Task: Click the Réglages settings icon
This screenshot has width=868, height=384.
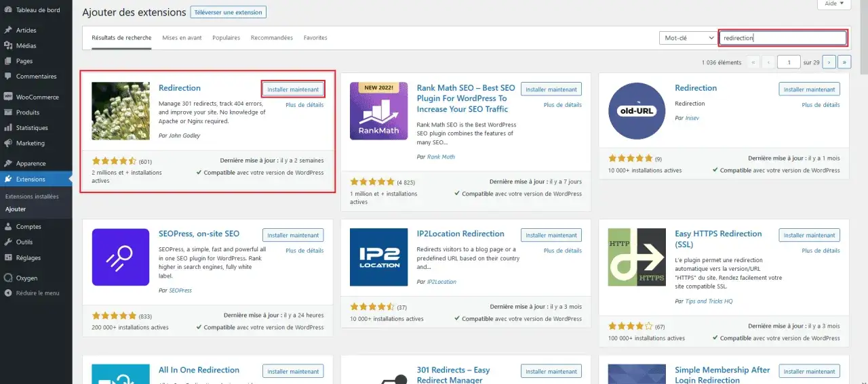Action: point(8,258)
